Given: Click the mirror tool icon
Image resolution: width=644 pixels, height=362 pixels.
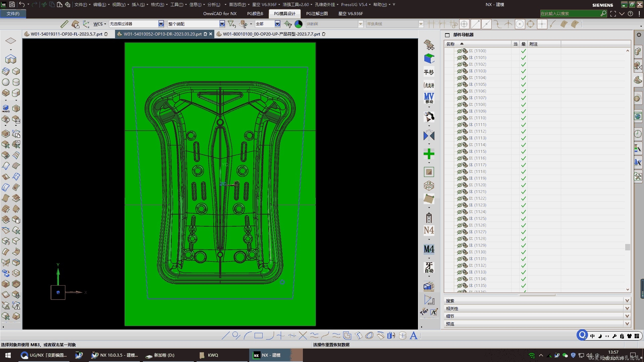Looking at the screenshot, I should [x=429, y=136].
